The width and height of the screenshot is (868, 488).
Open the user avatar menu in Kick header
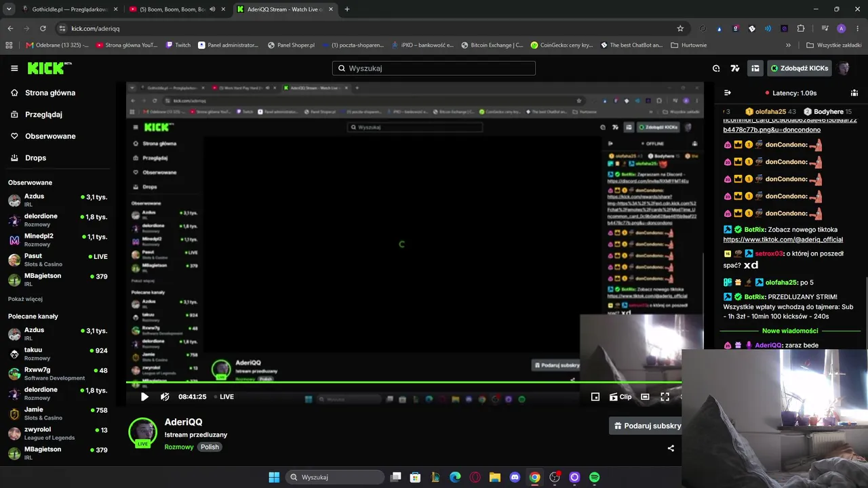click(844, 68)
